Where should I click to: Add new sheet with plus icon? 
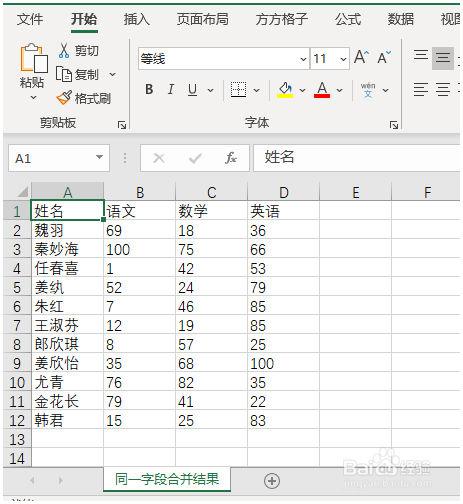click(x=272, y=481)
